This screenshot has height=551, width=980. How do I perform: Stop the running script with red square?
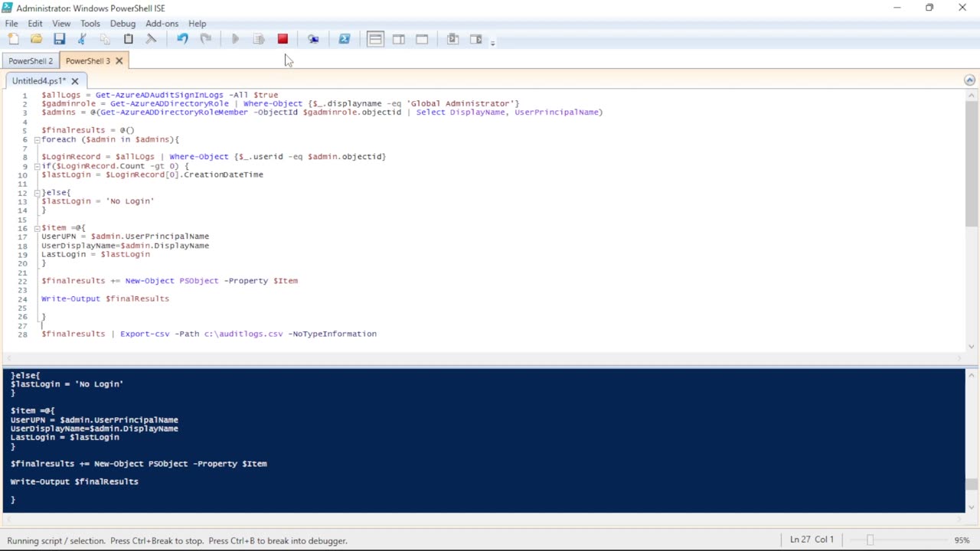point(283,39)
